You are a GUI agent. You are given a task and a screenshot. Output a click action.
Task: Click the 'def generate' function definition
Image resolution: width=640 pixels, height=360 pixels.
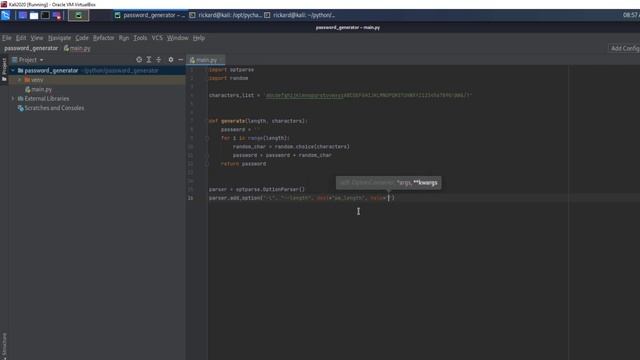pyautogui.click(x=258, y=121)
